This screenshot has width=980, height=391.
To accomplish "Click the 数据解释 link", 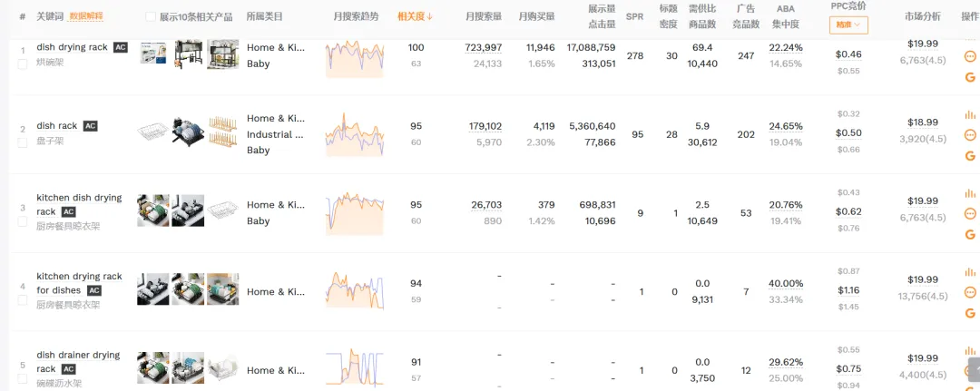I will point(86,17).
